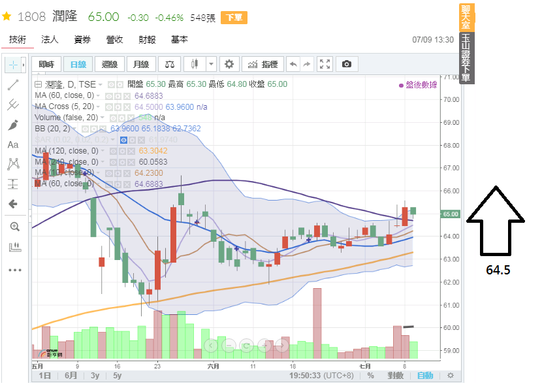Switch to 日線 daily chart
542x392 pixels.
coord(78,64)
